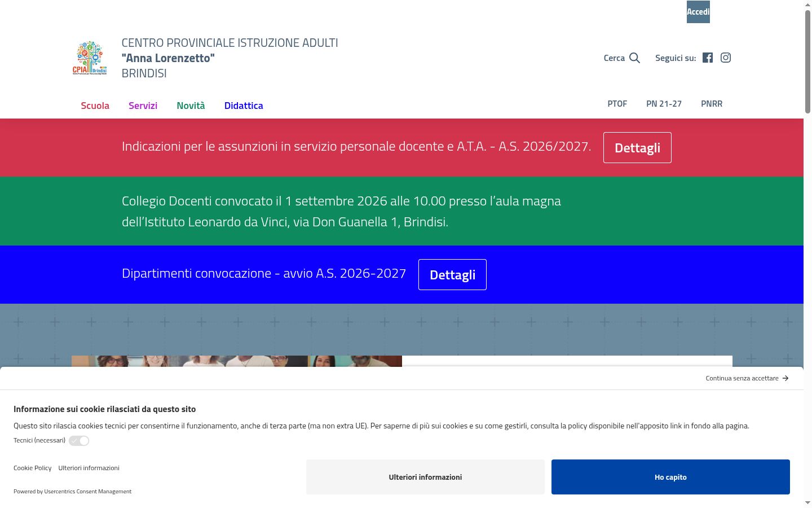
Task: Click Continua senza accettare text
Action: [x=742, y=378]
